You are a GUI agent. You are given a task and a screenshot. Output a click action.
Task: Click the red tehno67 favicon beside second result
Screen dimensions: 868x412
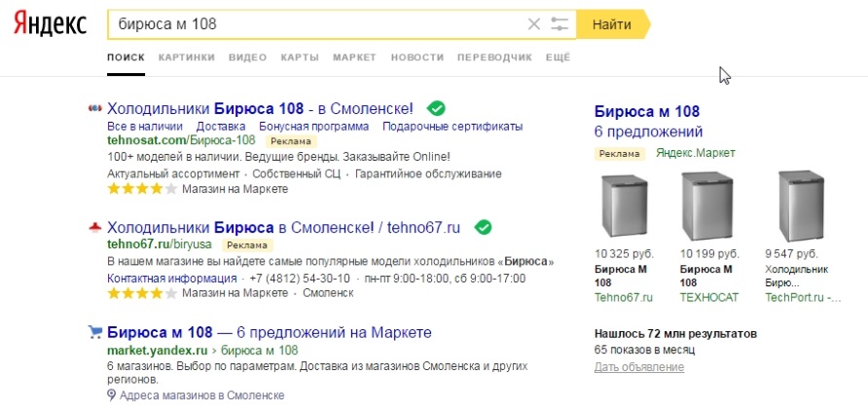pyautogui.click(x=94, y=227)
